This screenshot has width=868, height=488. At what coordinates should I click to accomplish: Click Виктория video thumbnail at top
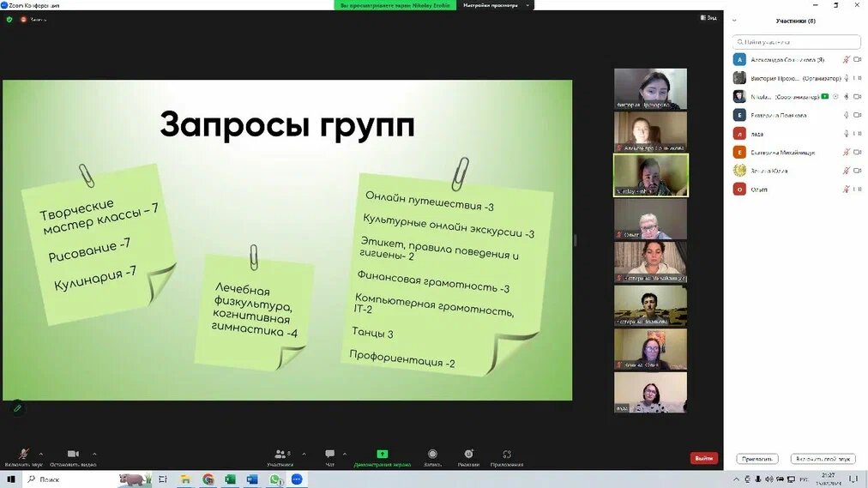(x=650, y=88)
